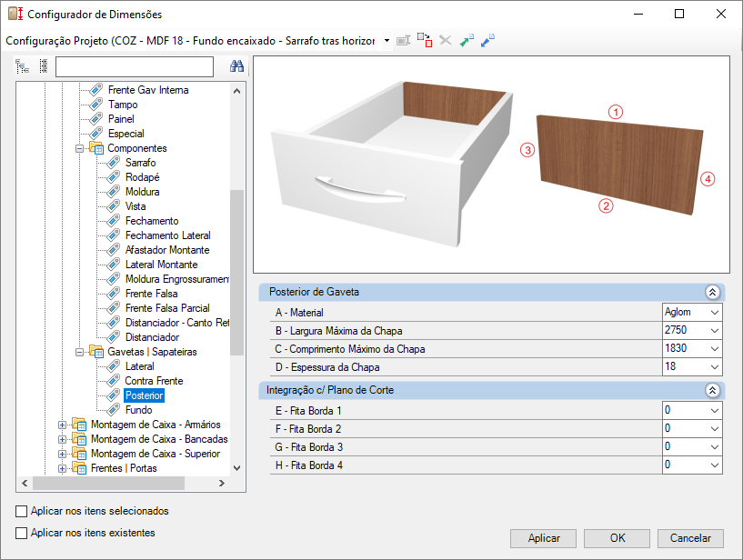This screenshot has width=743, height=560.
Task: Click the binoculars search icon
Action: pos(236,66)
